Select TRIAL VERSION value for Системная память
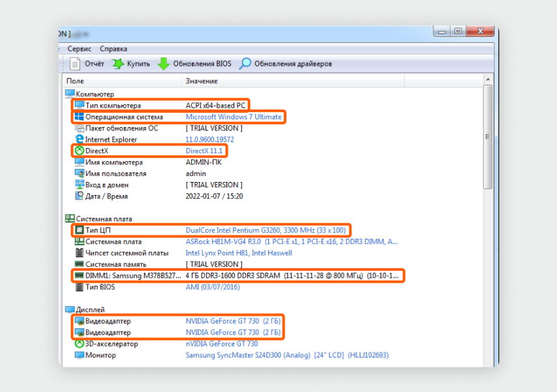Image resolution: width=557 pixels, height=392 pixels. click(x=214, y=264)
